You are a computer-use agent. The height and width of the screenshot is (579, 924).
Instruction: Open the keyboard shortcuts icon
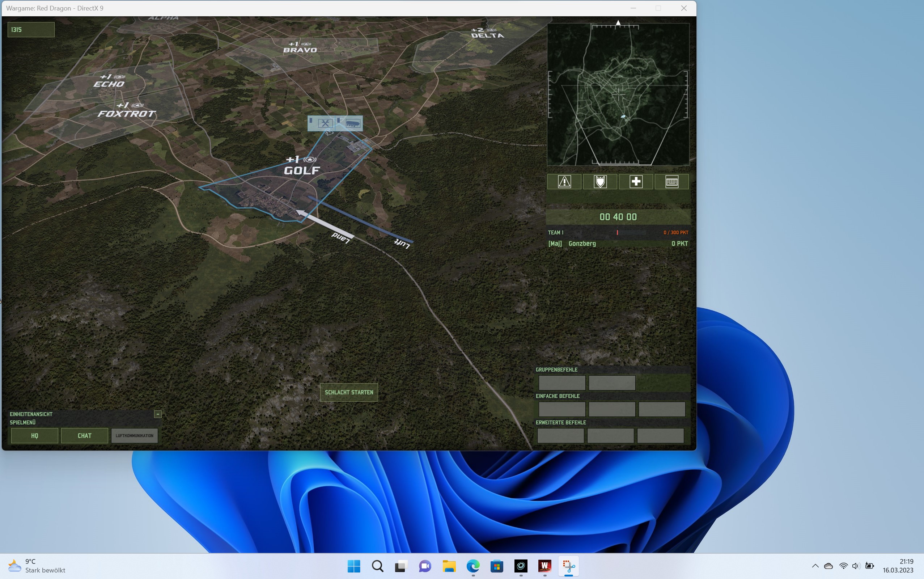(672, 182)
